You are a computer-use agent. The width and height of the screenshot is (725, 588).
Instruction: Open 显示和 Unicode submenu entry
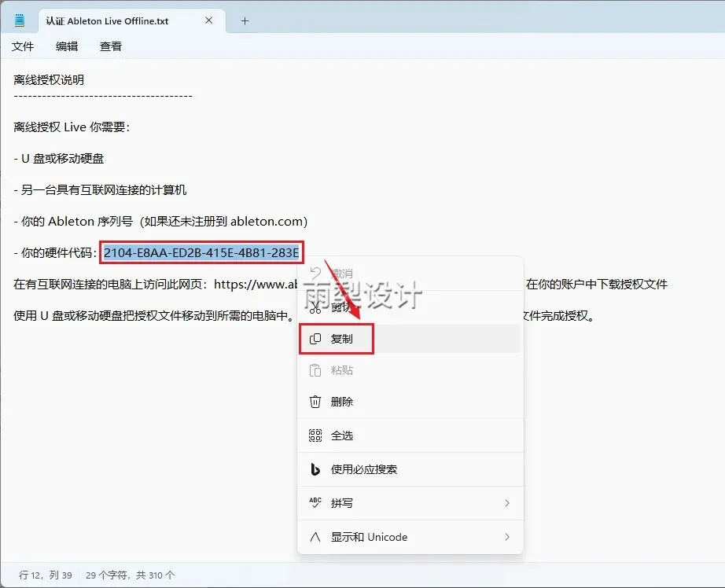pos(410,537)
